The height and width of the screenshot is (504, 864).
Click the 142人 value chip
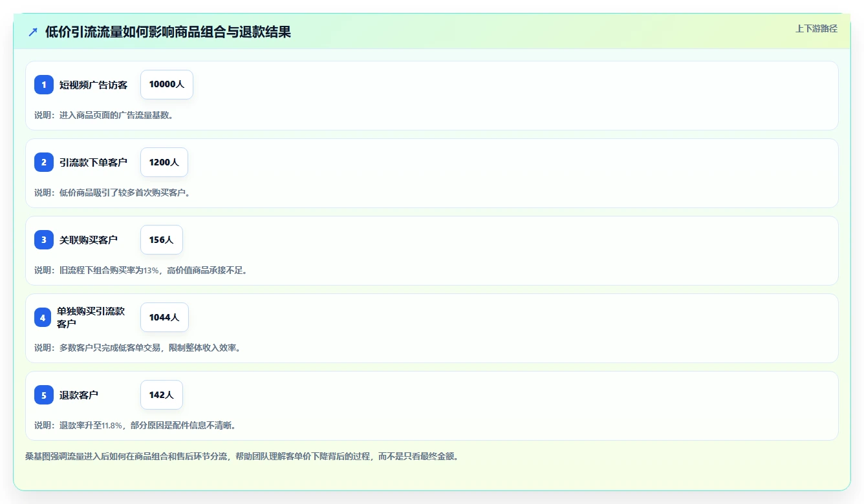pyautogui.click(x=162, y=395)
